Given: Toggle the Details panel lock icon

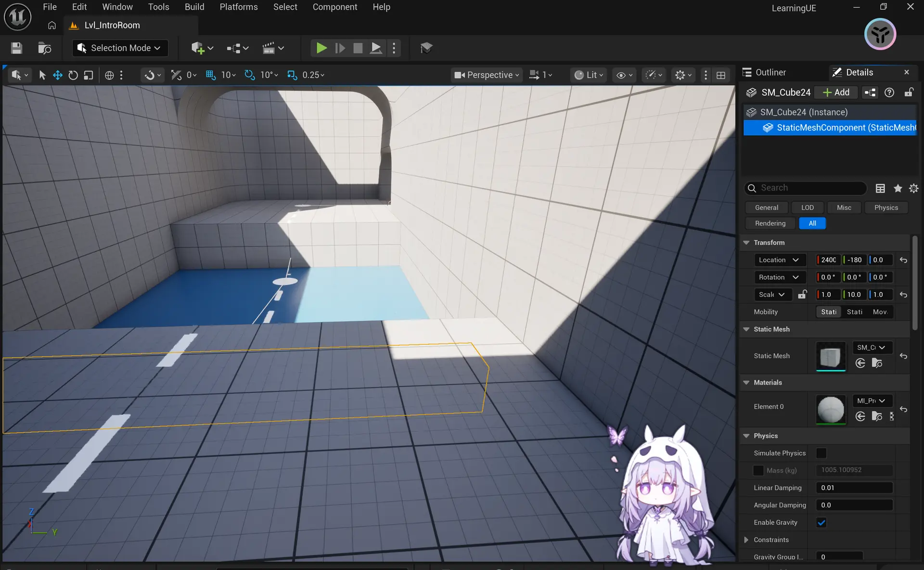Looking at the screenshot, I should point(909,92).
